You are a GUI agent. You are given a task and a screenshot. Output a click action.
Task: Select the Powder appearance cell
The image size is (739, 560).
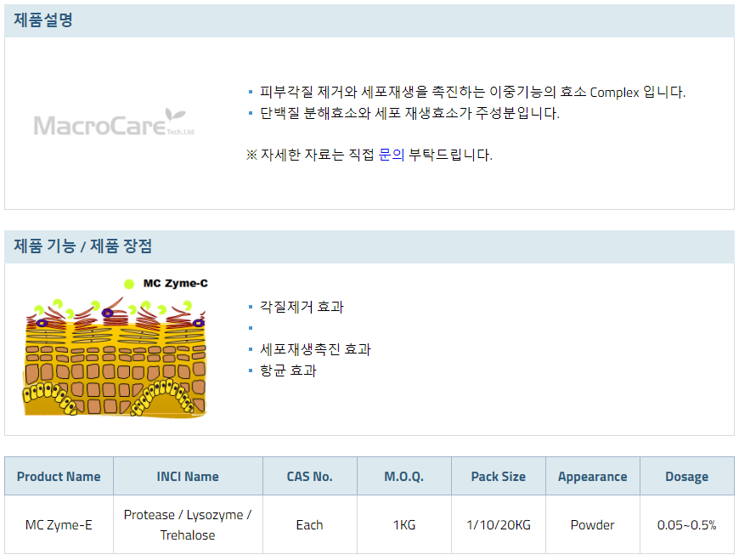click(x=592, y=524)
